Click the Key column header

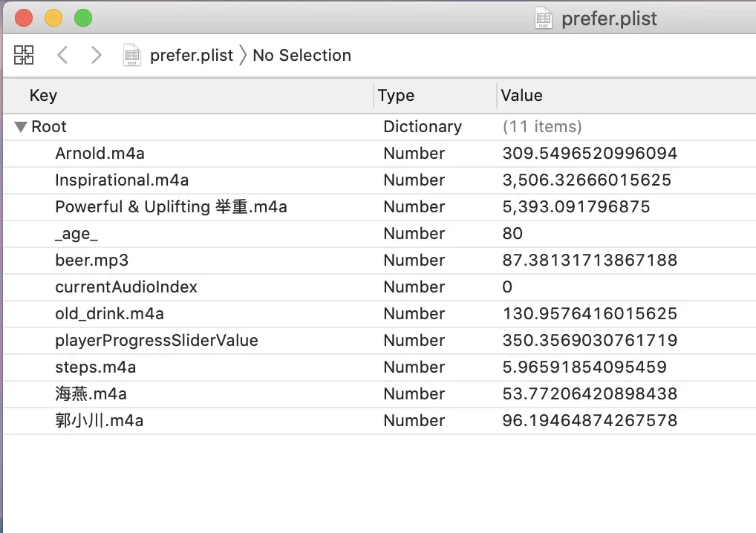[43, 96]
